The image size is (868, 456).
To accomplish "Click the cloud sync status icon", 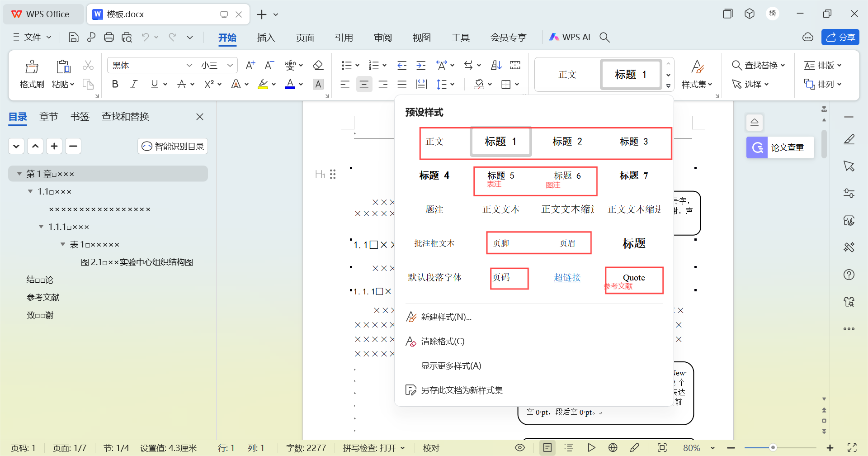I will (808, 38).
